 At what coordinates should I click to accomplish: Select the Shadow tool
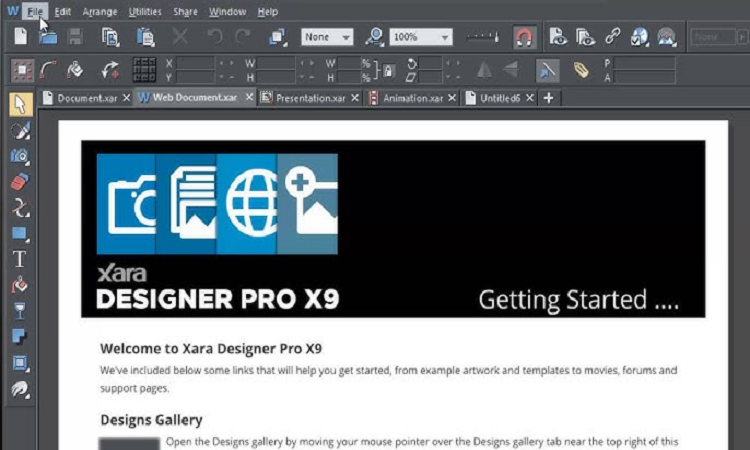[x=19, y=336]
